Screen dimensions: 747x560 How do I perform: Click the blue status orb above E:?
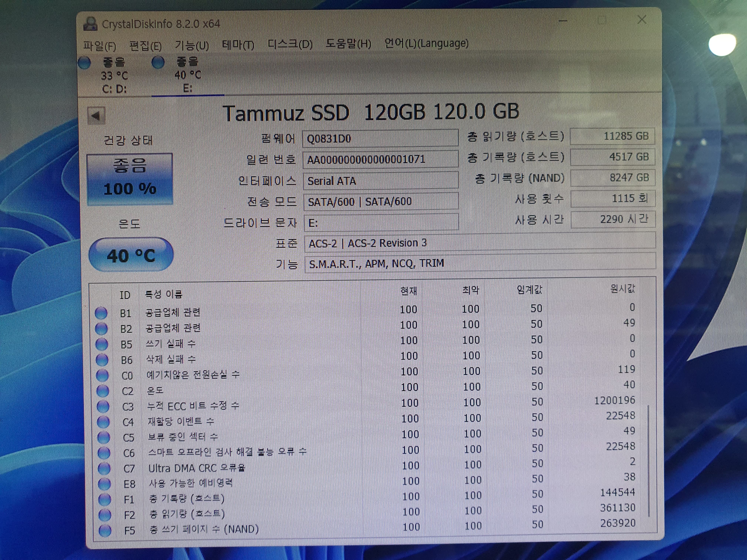[158, 62]
